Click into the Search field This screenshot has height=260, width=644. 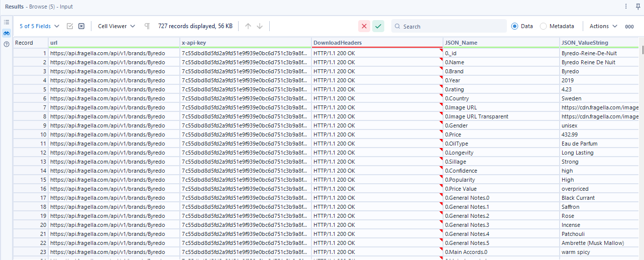pyautogui.click(x=449, y=26)
